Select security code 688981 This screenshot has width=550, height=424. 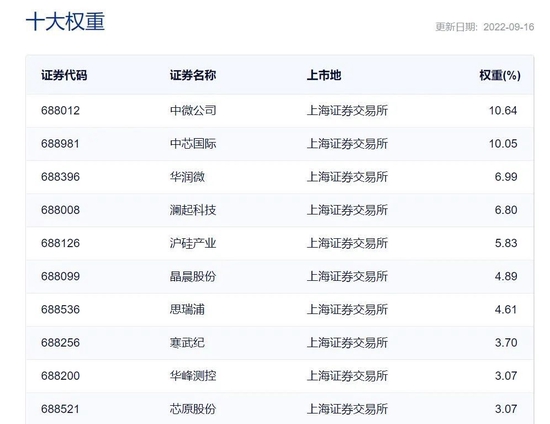(60, 144)
